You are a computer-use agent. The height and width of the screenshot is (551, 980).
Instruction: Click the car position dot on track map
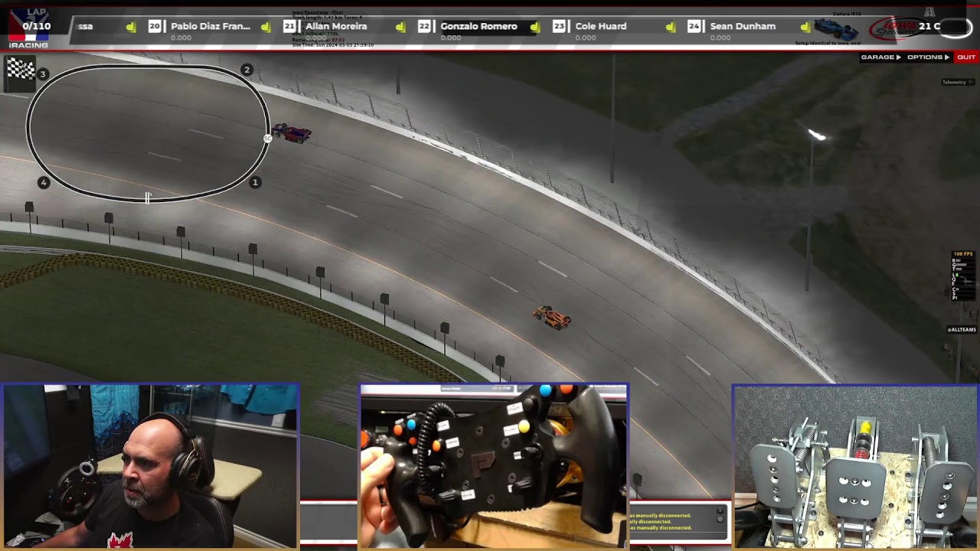(x=267, y=139)
